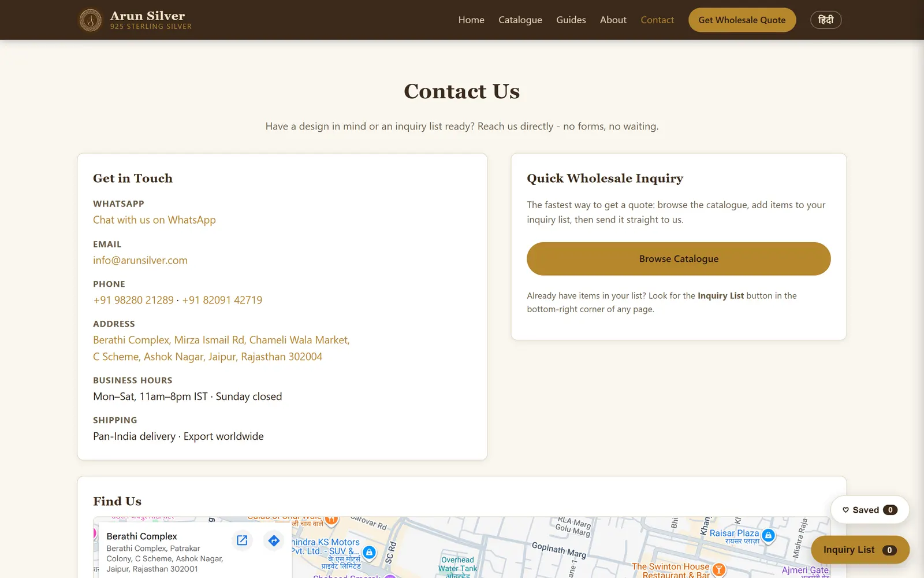Click the heart icon on Saved button

click(845, 510)
